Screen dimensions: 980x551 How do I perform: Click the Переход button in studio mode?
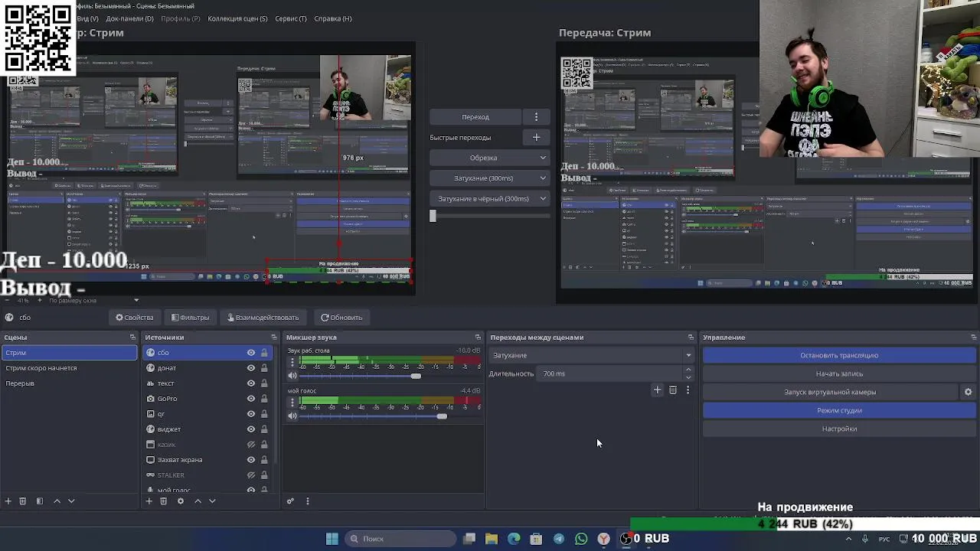tap(475, 117)
